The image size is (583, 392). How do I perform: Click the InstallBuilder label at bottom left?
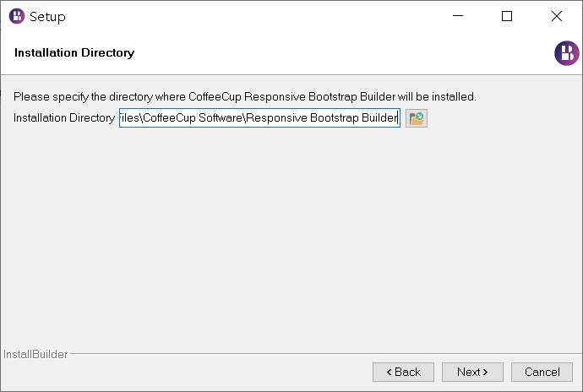[x=35, y=354]
